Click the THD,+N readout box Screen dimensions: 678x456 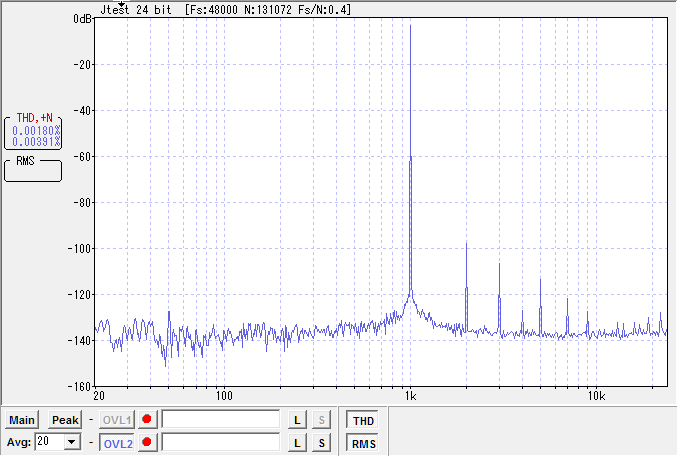pos(33,132)
